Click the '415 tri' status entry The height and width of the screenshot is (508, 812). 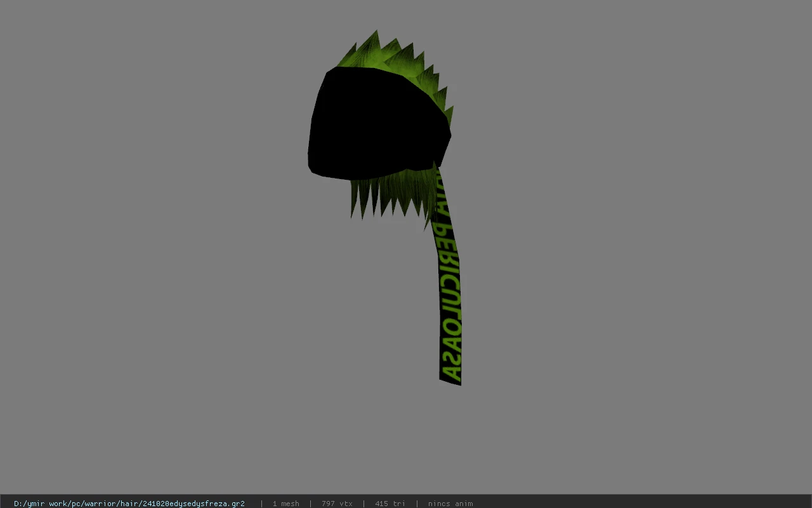tap(390, 504)
